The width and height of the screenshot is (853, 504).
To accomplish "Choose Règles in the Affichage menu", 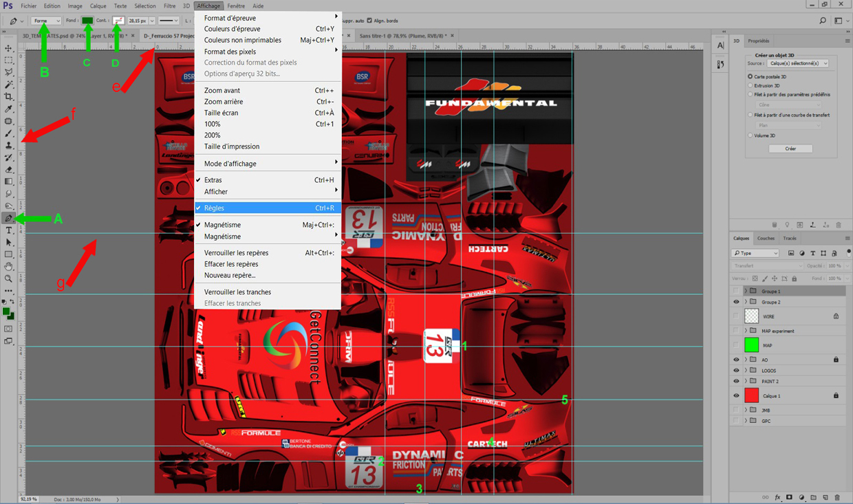I will click(268, 208).
